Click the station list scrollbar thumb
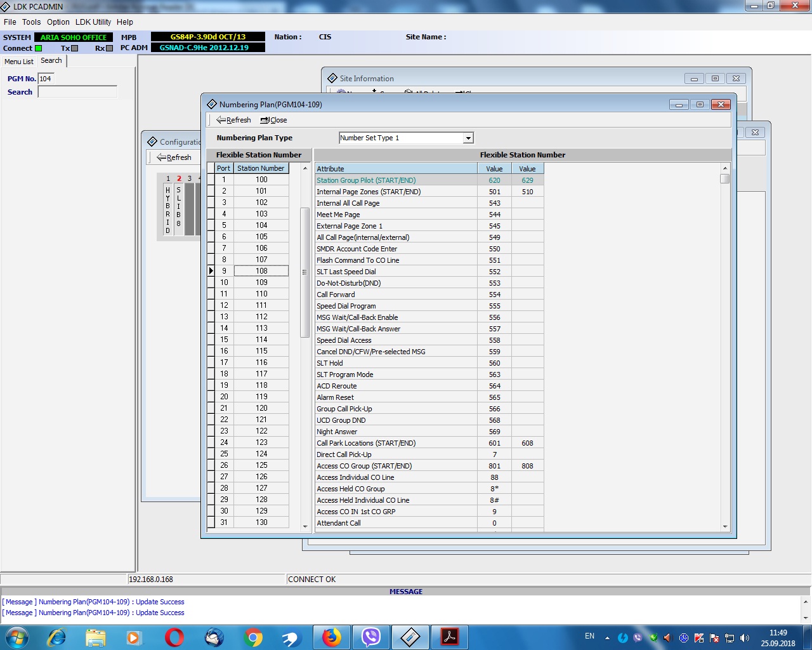This screenshot has height=650, width=812. point(304,272)
